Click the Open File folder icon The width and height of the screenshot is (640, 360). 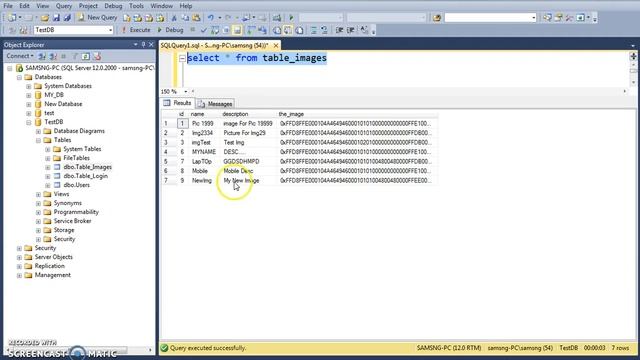45,18
